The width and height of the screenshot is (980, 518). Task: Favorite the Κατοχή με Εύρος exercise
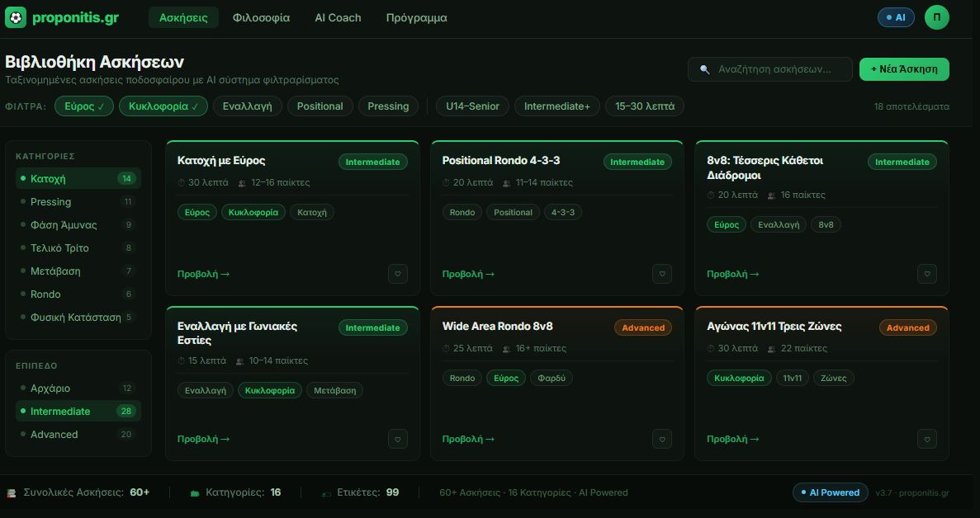pyautogui.click(x=397, y=274)
